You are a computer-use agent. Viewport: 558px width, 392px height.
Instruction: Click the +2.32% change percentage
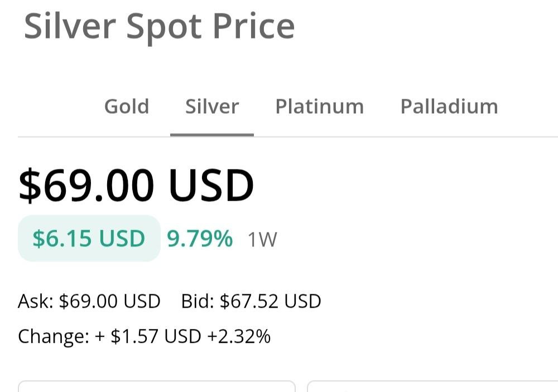click(239, 337)
